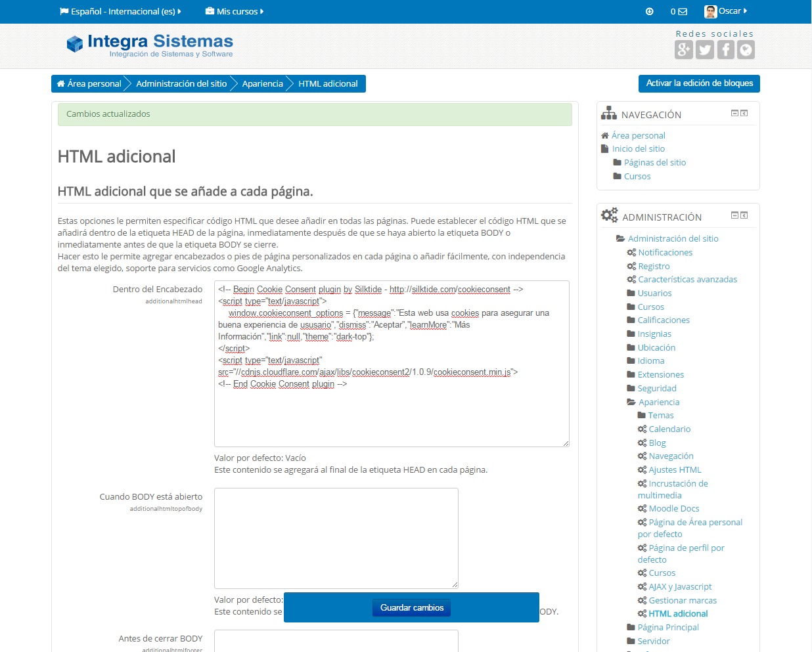Viewport: 812px width, 652px height.
Task: Open the Ubicación folder
Action: click(656, 347)
